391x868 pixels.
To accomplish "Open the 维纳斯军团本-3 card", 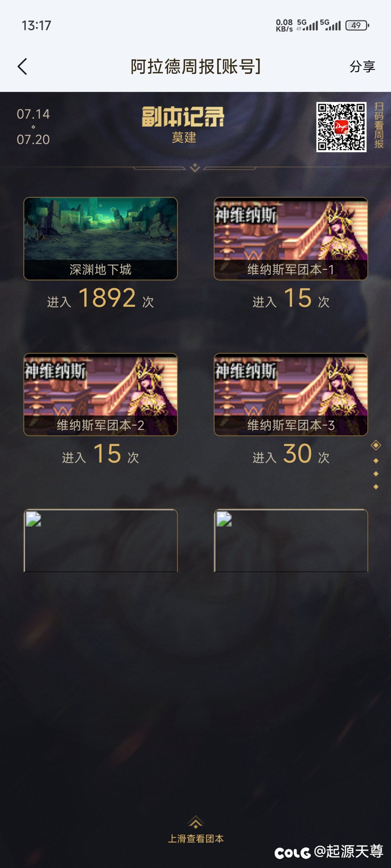I will tap(291, 395).
